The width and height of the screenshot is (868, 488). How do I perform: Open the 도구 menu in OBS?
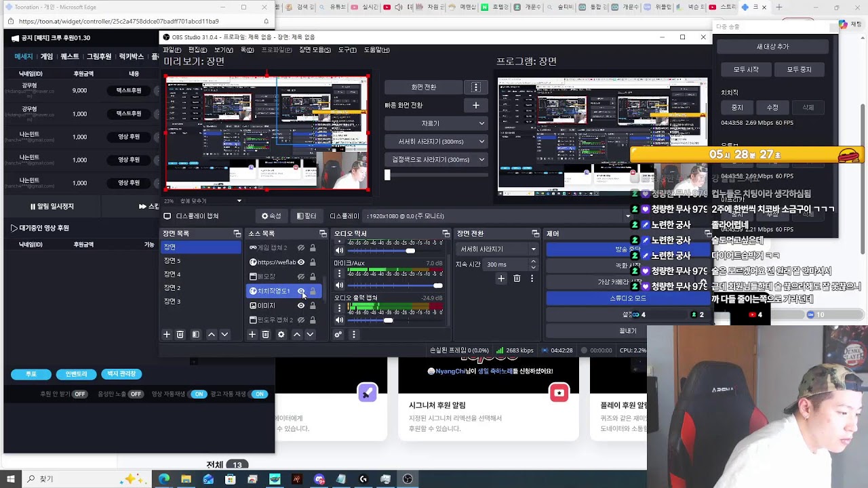pos(348,50)
